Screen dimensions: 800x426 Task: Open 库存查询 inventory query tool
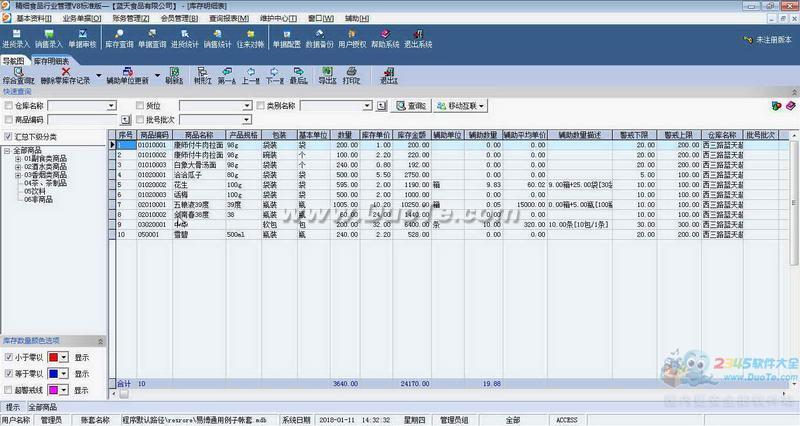(x=119, y=39)
